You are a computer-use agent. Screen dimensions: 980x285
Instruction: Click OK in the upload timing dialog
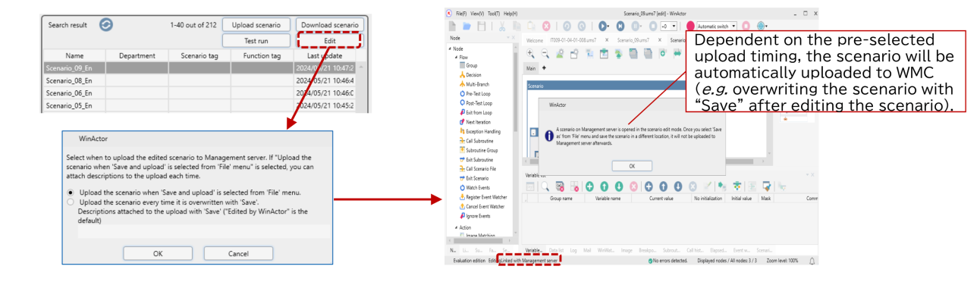[x=157, y=254]
